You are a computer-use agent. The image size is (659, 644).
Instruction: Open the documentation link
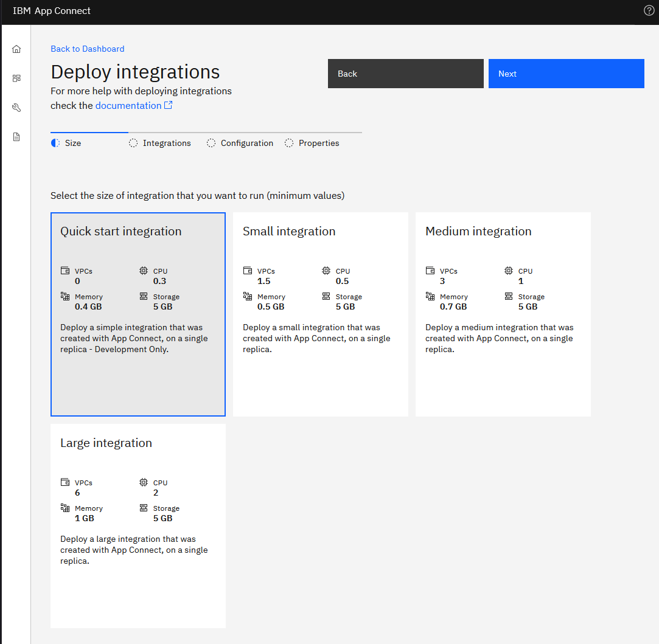click(x=128, y=105)
